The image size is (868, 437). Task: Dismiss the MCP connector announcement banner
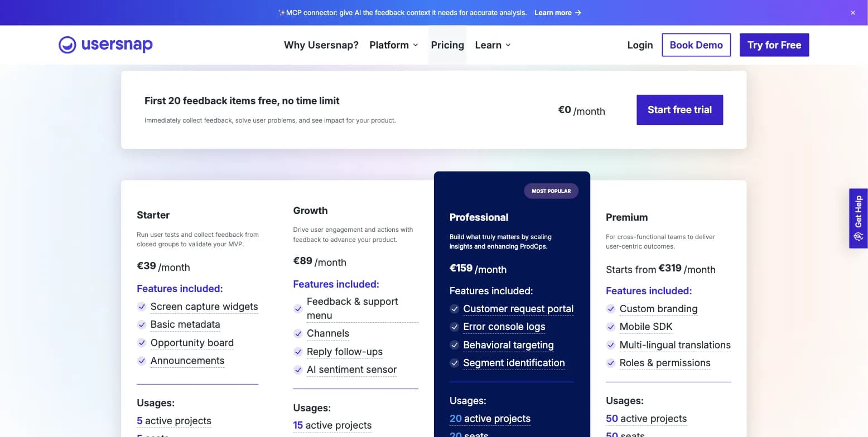(852, 13)
